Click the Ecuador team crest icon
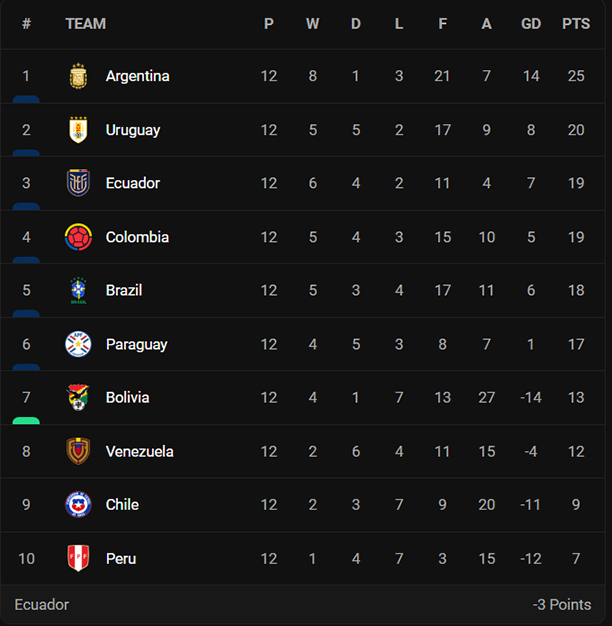 tap(78, 183)
